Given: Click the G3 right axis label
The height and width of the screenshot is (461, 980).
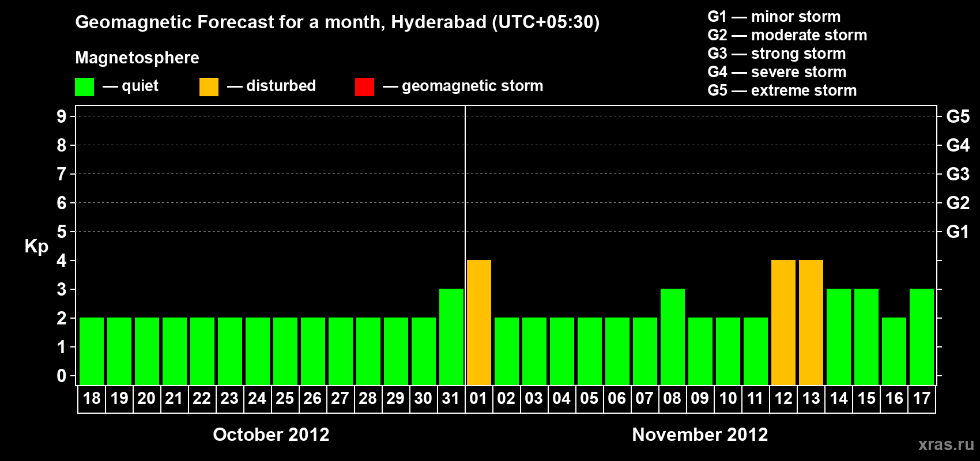Looking at the screenshot, I should coord(958,174).
